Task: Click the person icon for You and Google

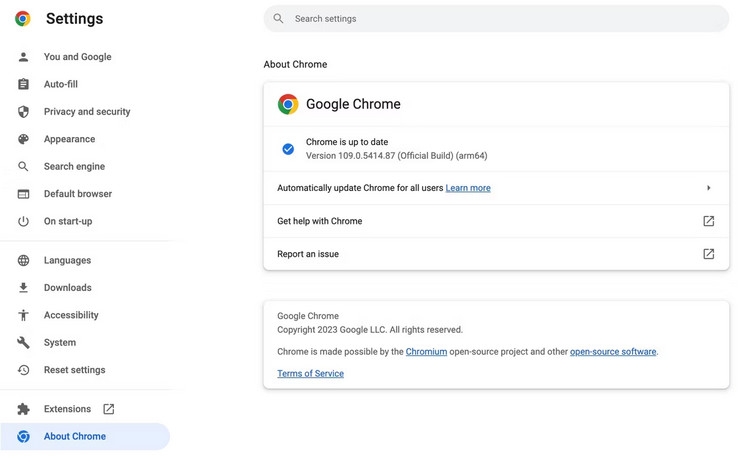Action: 23,57
